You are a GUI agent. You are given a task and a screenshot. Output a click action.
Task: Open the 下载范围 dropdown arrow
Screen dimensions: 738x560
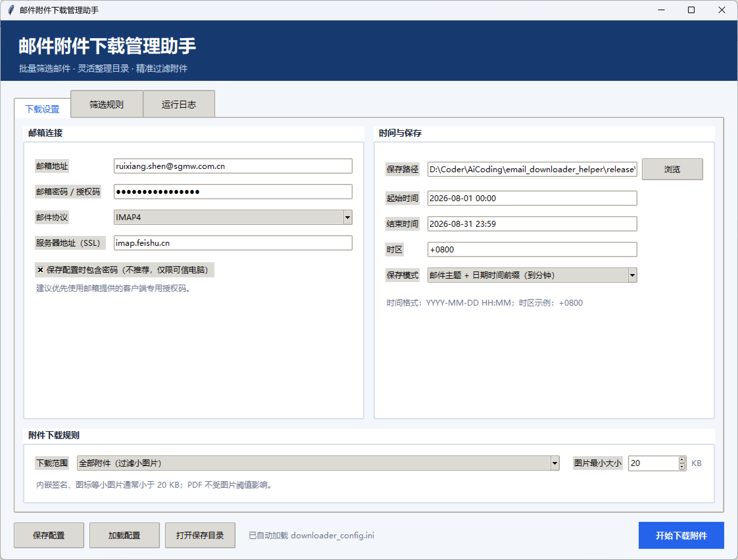[555, 463]
